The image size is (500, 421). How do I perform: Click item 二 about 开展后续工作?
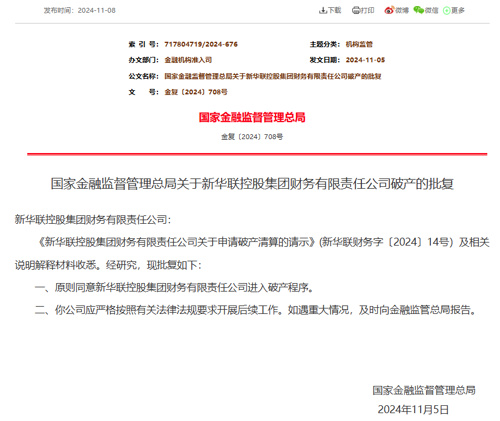coord(256,310)
